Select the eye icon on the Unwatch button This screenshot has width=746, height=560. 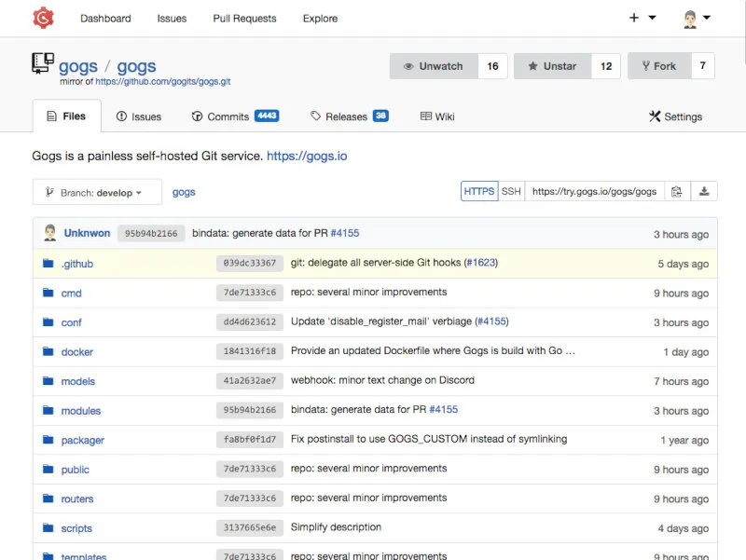tap(409, 66)
